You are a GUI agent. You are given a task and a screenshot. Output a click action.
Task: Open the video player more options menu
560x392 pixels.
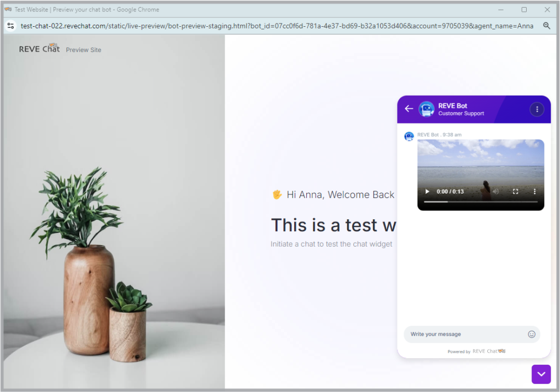point(535,192)
